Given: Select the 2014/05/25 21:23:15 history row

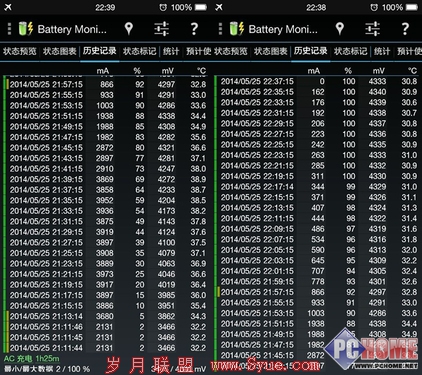Looking at the screenshot, I should point(106,264).
